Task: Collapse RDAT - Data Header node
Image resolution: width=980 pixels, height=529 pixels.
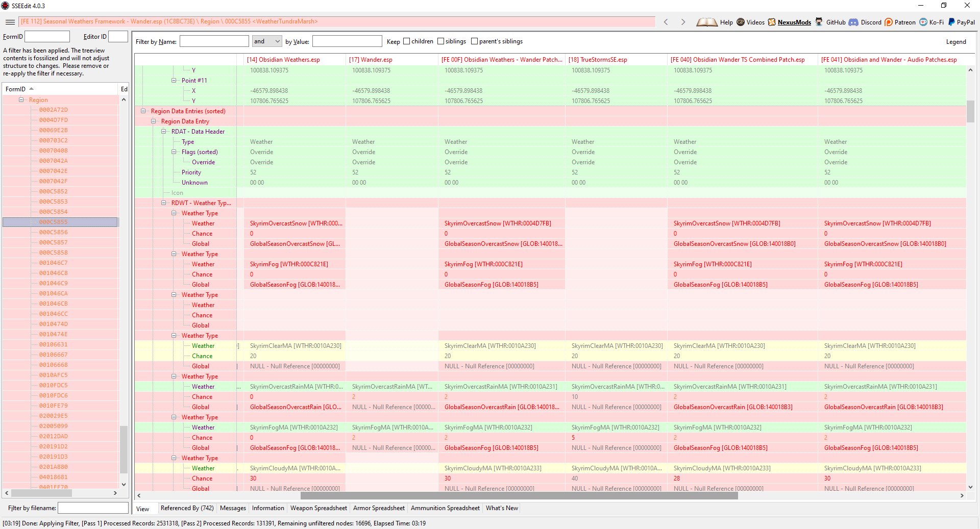Action: [164, 132]
